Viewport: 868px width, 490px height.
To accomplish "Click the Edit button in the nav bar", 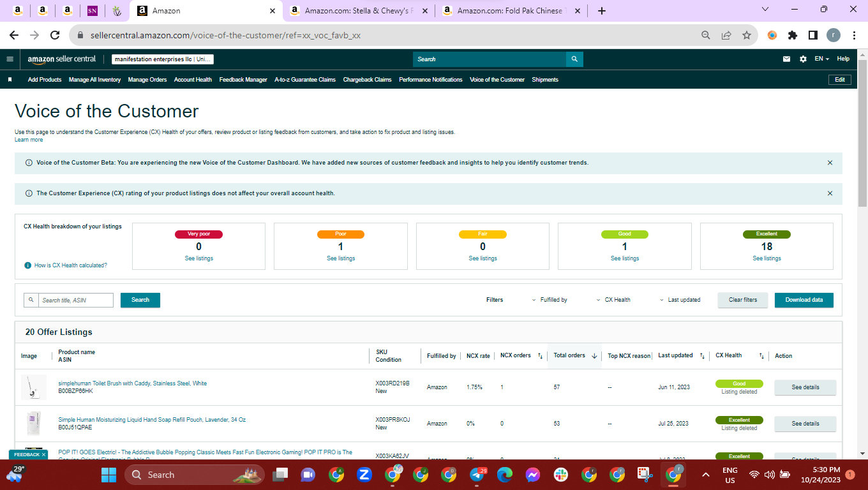I will [840, 80].
